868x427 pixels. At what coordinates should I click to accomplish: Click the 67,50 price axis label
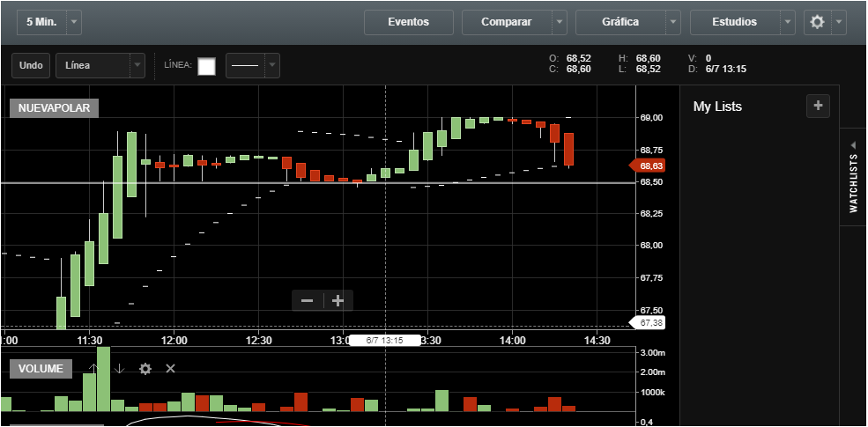click(x=651, y=310)
